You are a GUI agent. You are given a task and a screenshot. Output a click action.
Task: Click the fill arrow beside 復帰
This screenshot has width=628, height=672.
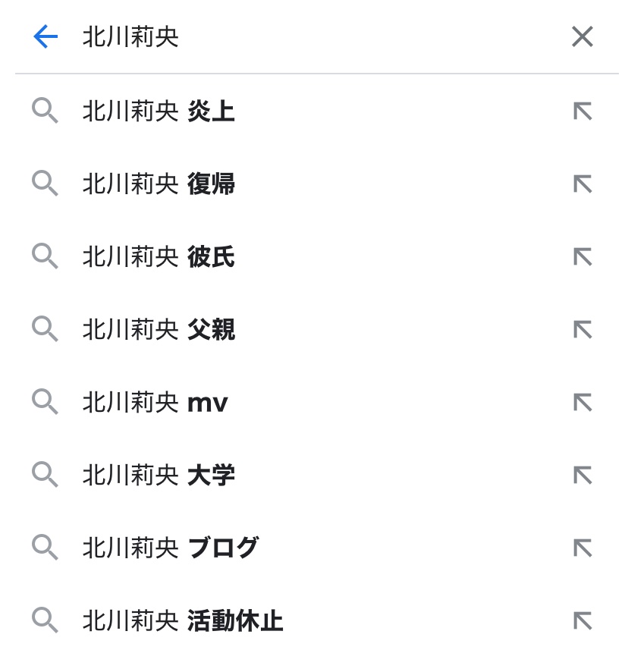[582, 184]
